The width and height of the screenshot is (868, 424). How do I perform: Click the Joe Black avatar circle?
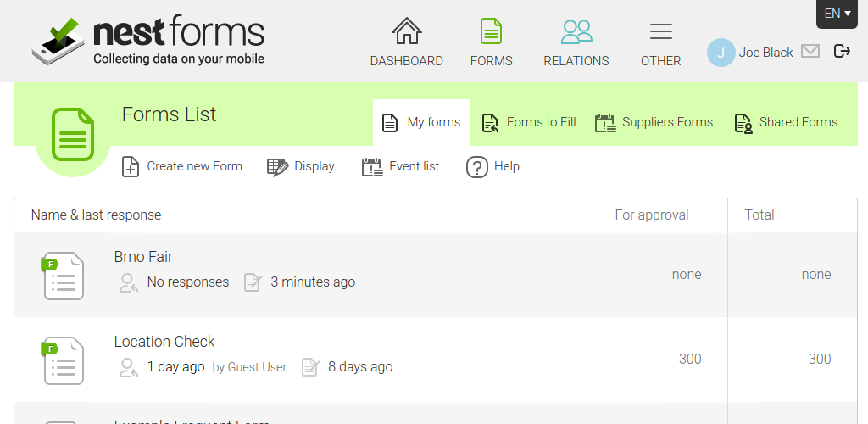point(721,53)
